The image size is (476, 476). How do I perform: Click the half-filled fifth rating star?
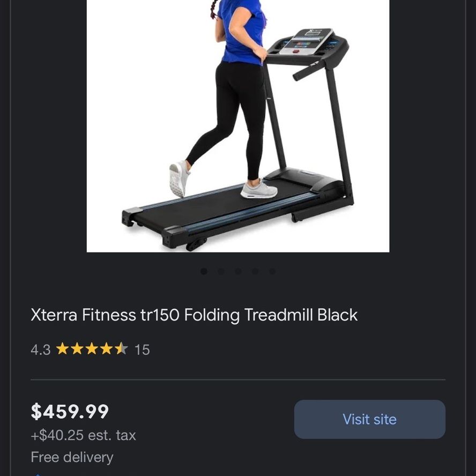[x=122, y=348]
